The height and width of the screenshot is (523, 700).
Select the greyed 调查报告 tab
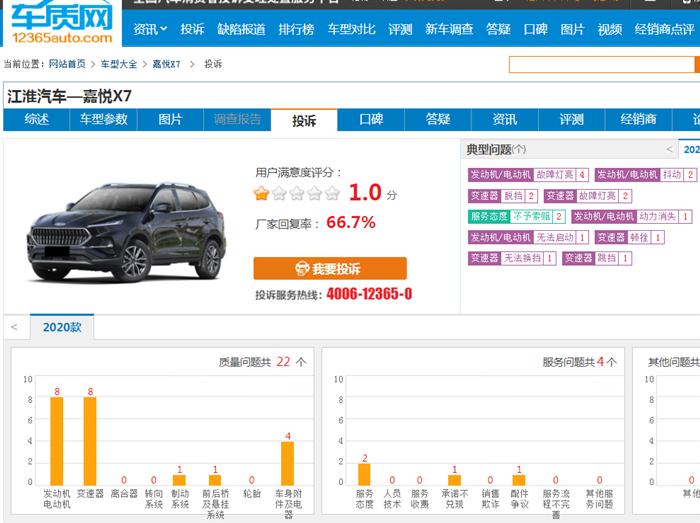pyautogui.click(x=237, y=120)
